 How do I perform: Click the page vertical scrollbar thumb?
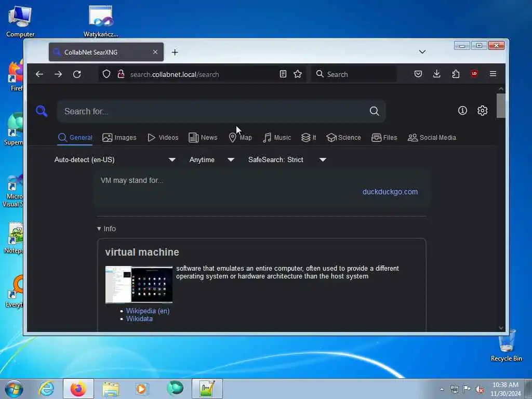pos(501,106)
